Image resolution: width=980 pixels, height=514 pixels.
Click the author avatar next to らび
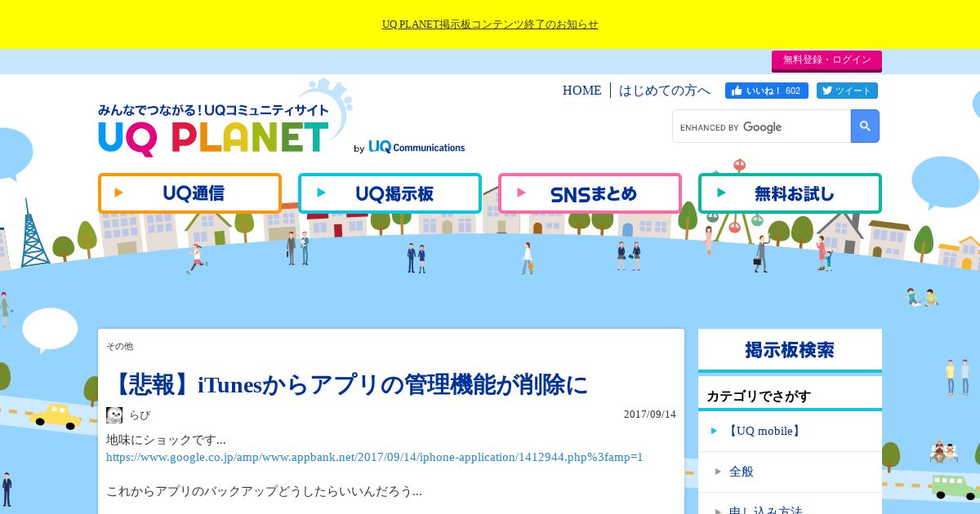[x=114, y=415]
